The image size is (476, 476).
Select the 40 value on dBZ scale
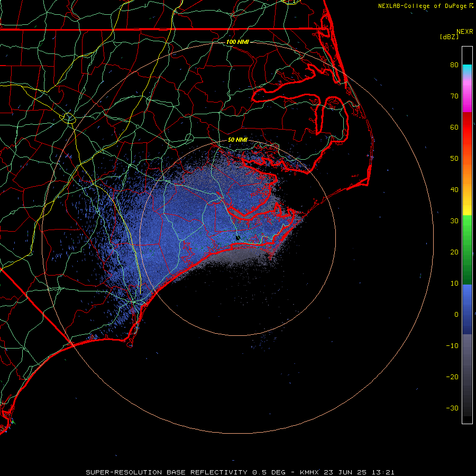click(454, 190)
